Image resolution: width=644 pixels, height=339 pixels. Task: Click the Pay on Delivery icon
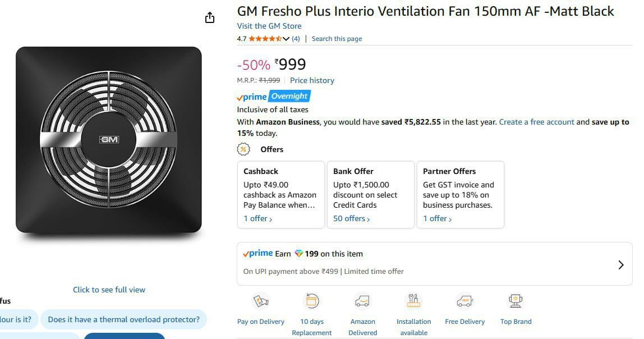pyautogui.click(x=261, y=301)
